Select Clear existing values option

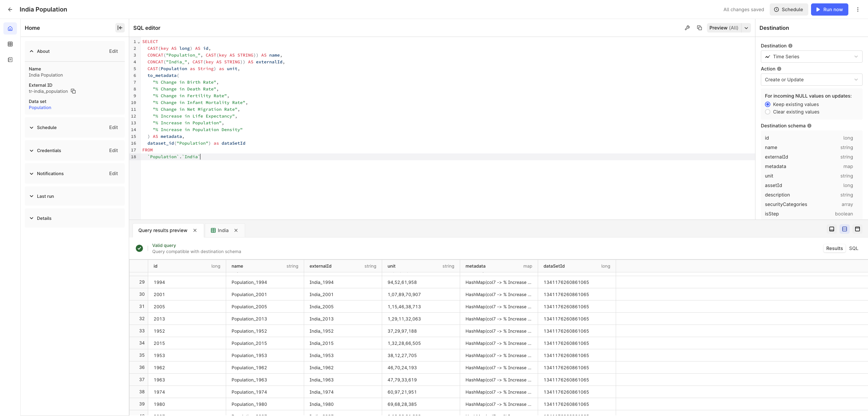(x=768, y=112)
